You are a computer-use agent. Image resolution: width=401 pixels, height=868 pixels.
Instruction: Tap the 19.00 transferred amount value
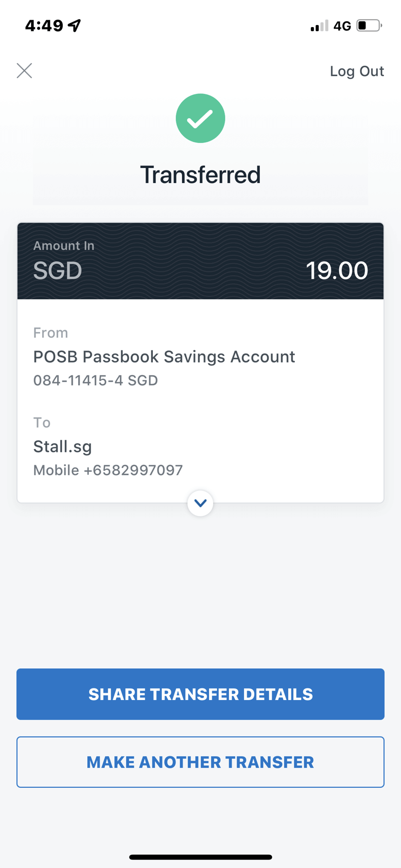tap(337, 271)
